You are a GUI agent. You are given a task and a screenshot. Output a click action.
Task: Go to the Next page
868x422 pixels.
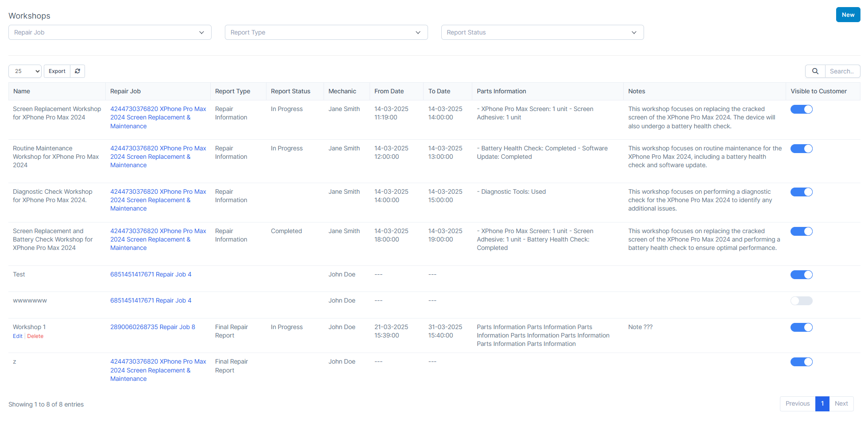(x=841, y=403)
